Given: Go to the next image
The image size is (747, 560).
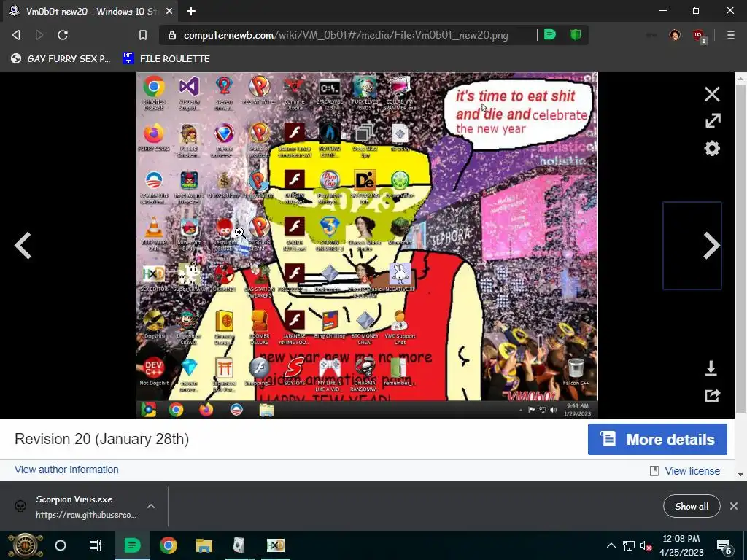Looking at the screenshot, I should pyautogui.click(x=712, y=245).
